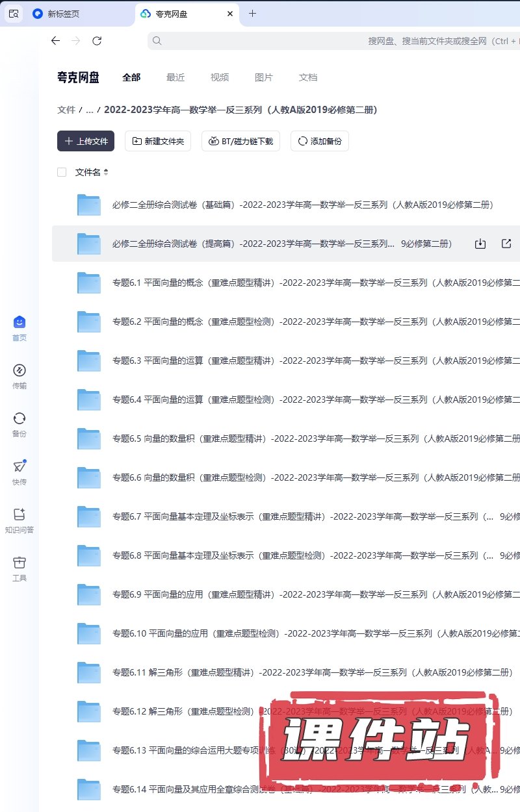Viewport: 520px width, 812px height.
Task: Switch to the 文档 tab
Action: (308, 77)
